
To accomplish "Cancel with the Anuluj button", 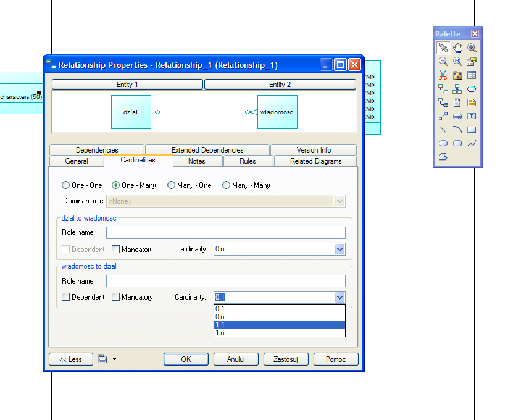I will [x=236, y=359].
